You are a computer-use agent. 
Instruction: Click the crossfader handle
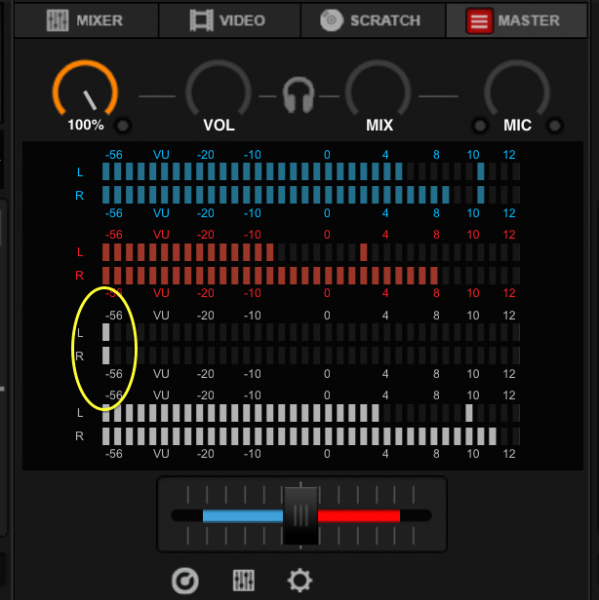pyautogui.click(x=301, y=515)
